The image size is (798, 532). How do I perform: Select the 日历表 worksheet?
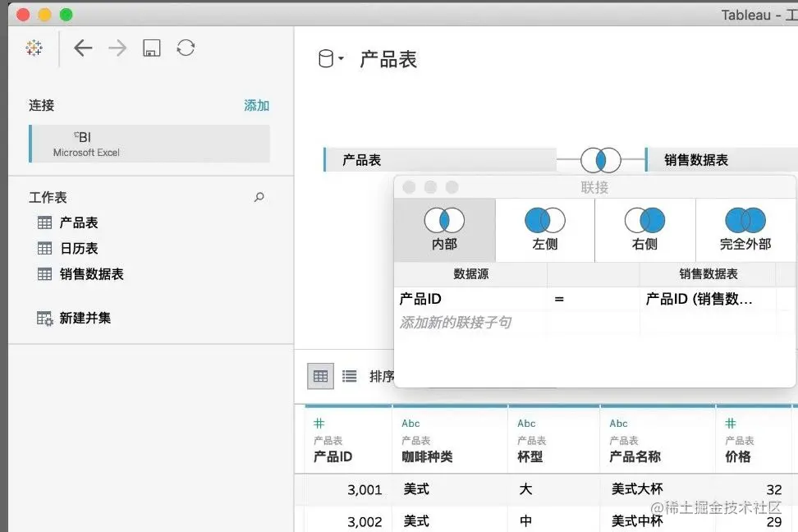point(79,249)
